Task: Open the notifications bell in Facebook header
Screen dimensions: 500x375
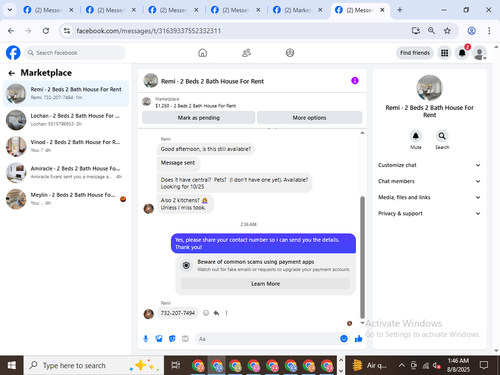Action: pyautogui.click(x=462, y=53)
